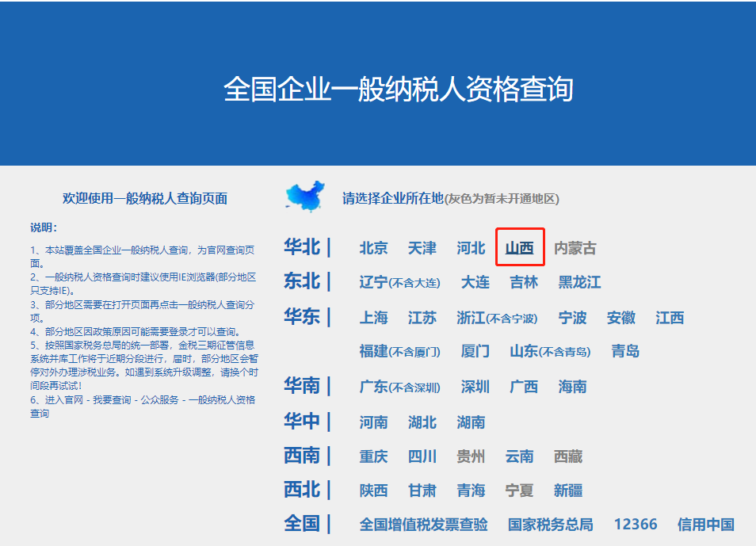
Task: Click the 山西 province link
Action: click(x=520, y=248)
